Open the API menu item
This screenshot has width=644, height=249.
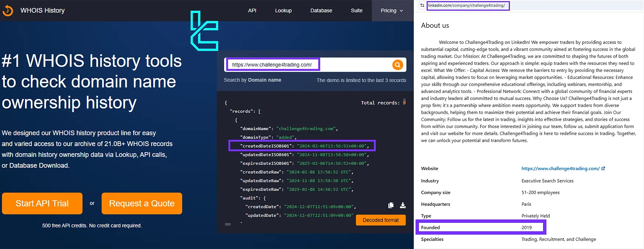pyautogui.click(x=252, y=11)
